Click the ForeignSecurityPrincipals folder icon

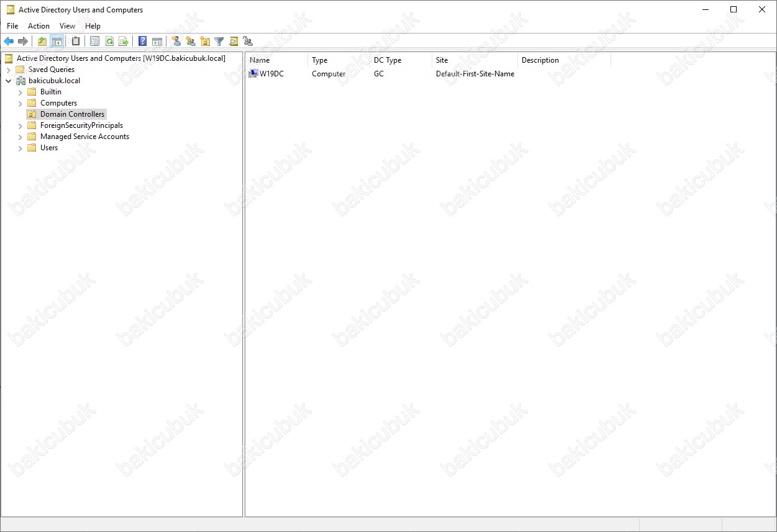[32, 125]
